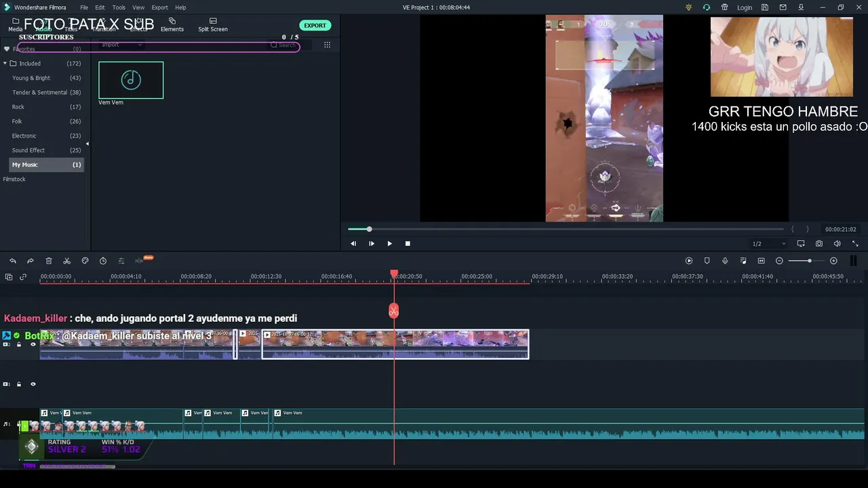868x488 pixels.
Task: Select the Vem Vem audio thumbnail
Action: pyautogui.click(x=131, y=80)
